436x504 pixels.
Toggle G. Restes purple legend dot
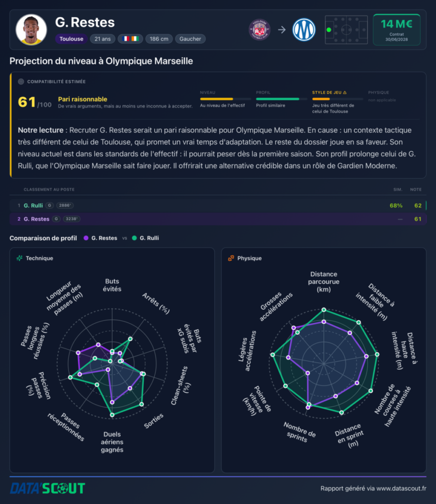tap(86, 238)
